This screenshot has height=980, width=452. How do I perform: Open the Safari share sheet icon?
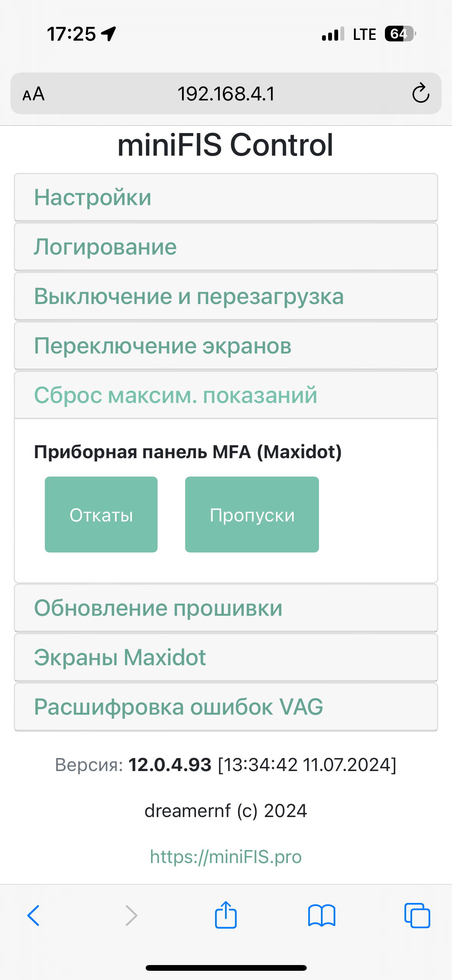[226, 914]
